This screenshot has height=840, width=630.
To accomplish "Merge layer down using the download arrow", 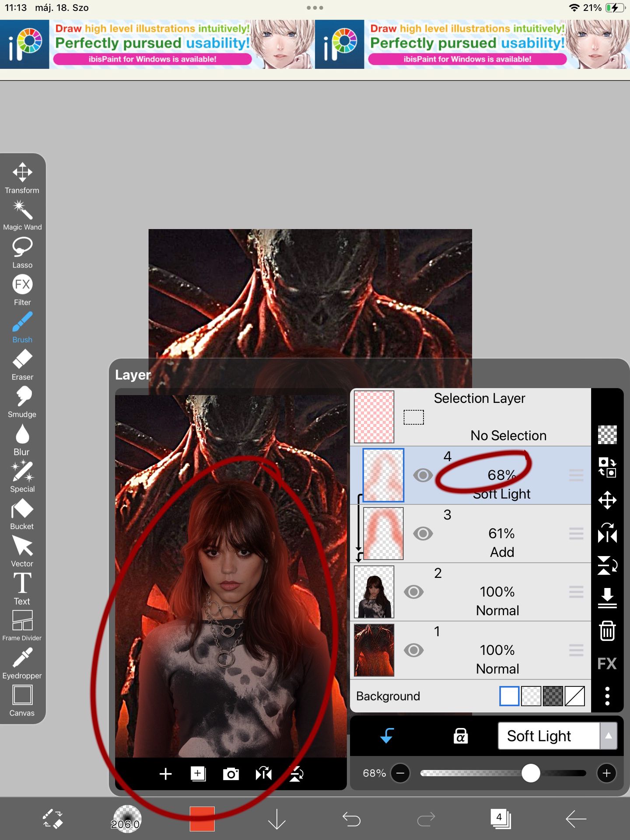I will 607,598.
